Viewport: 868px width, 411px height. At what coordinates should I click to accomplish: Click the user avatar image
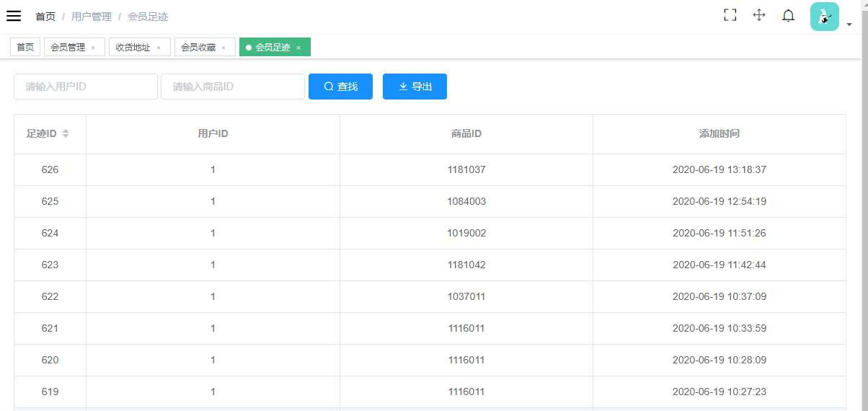tap(825, 17)
